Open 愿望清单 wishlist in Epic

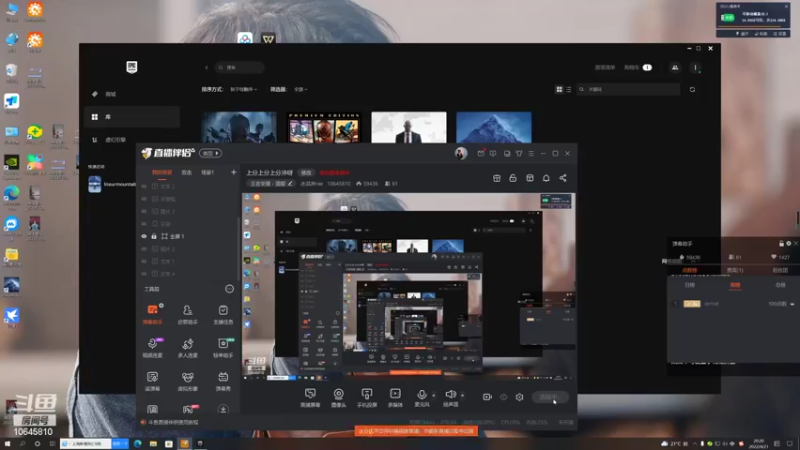click(605, 67)
